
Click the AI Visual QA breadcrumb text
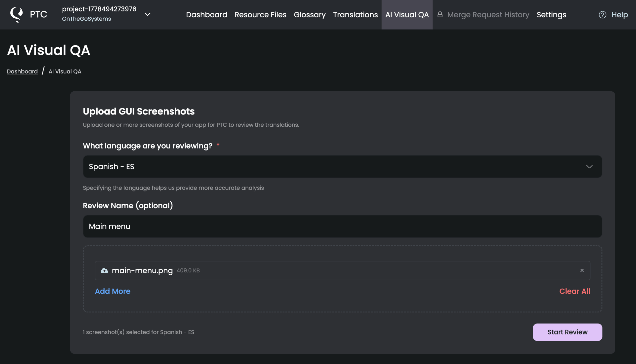(65, 72)
